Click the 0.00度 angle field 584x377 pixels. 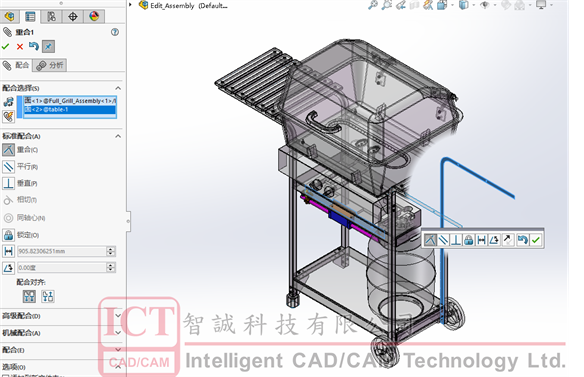62,267
